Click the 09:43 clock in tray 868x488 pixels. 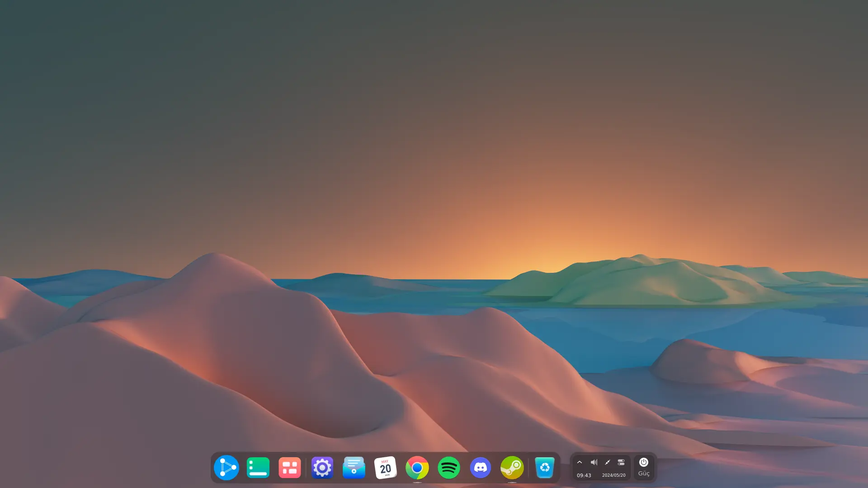[x=584, y=475]
